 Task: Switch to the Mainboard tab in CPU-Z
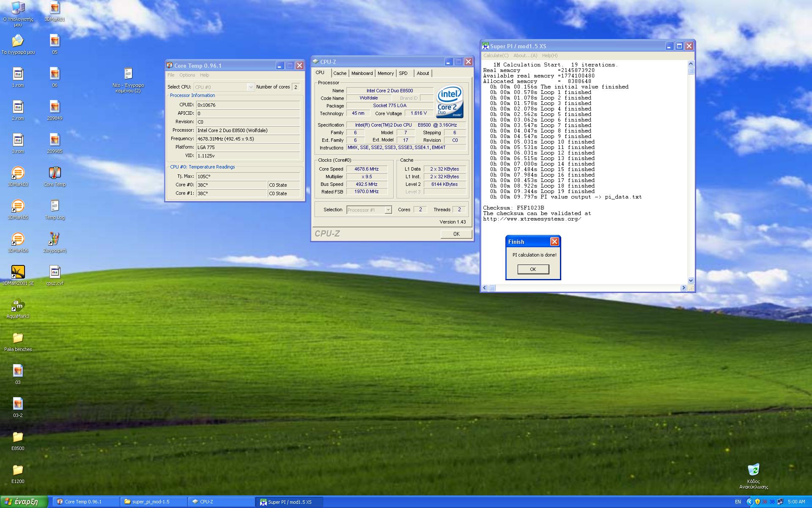[362, 73]
